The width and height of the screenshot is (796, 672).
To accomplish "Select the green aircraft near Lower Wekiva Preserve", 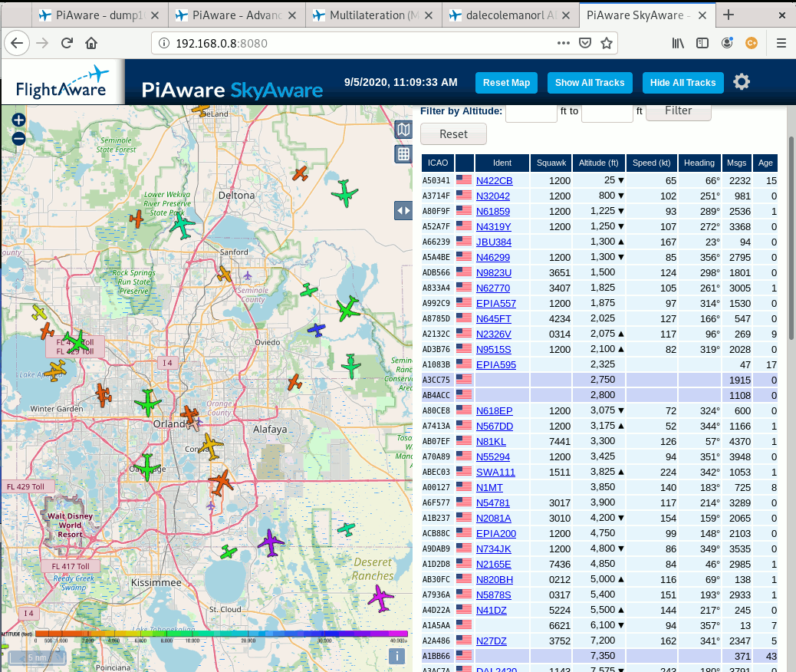I will (x=181, y=225).
